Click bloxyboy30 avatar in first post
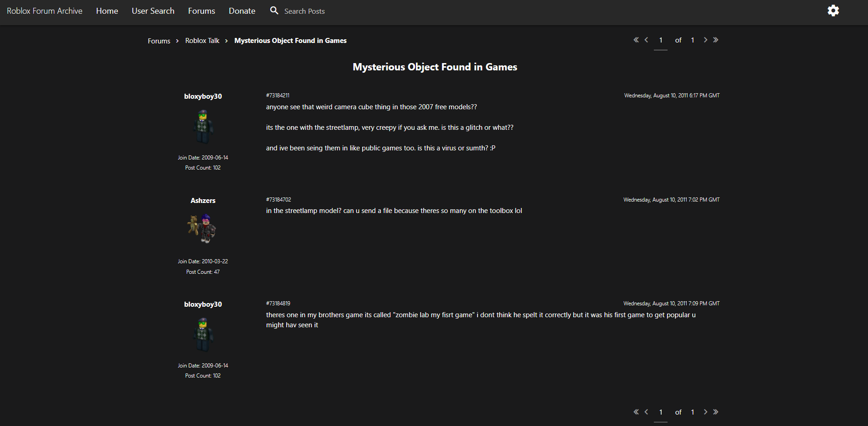This screenshot has width=868, height=426. 203,127
